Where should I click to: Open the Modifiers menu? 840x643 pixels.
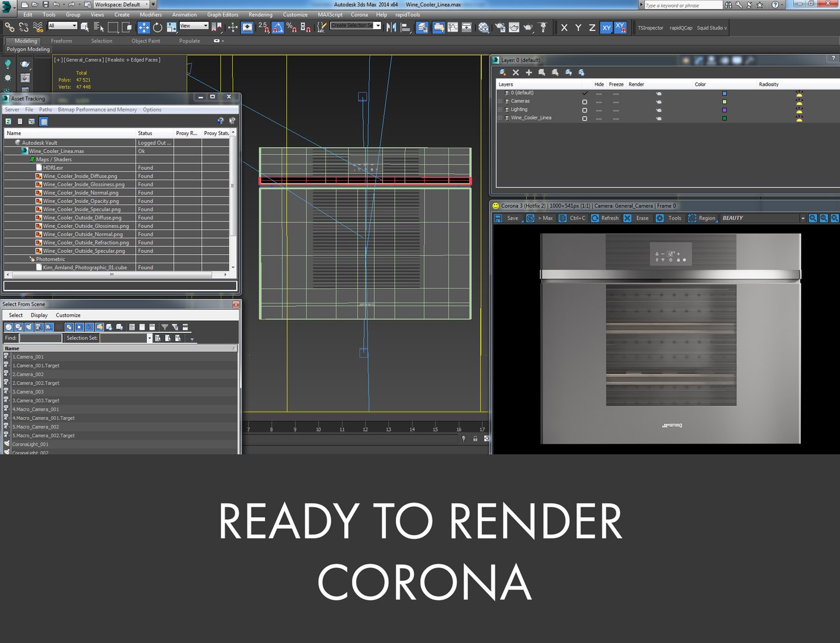(x=151, y=15)
